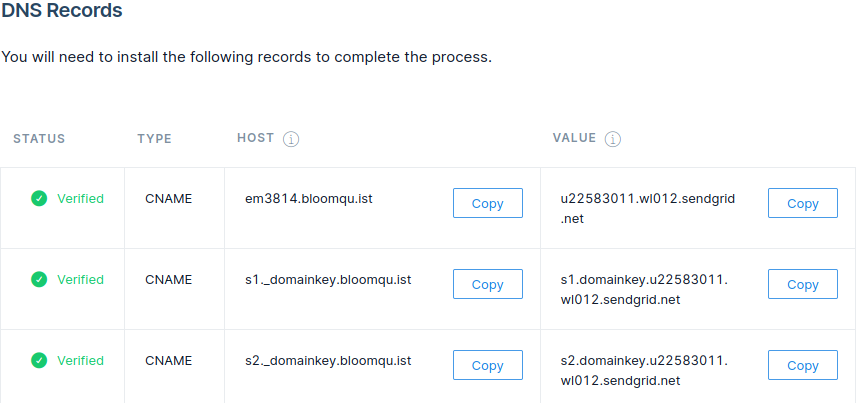Click the HOST column info icon

pos(291,139)
